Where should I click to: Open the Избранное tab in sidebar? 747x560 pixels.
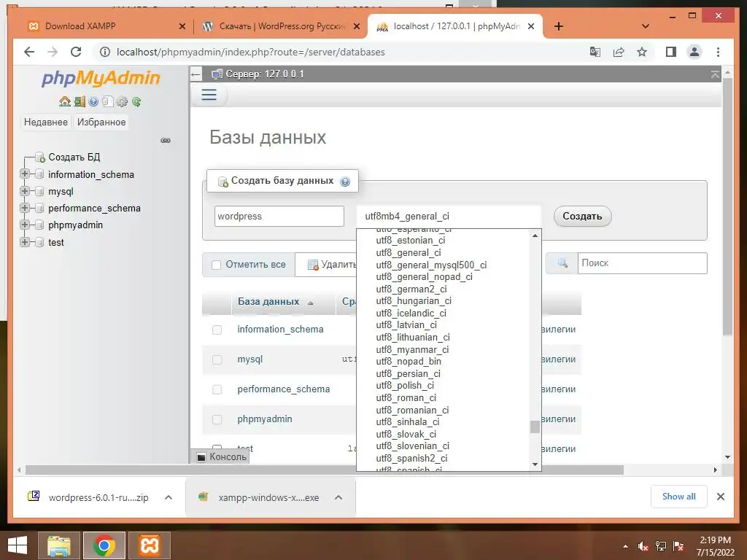tap(101, 122)
